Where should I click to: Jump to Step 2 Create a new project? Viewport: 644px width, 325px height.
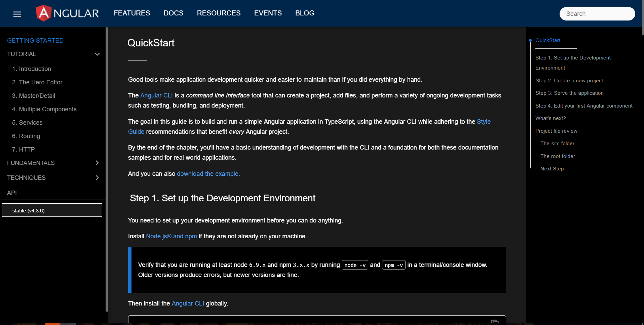(x=569, y=81)
